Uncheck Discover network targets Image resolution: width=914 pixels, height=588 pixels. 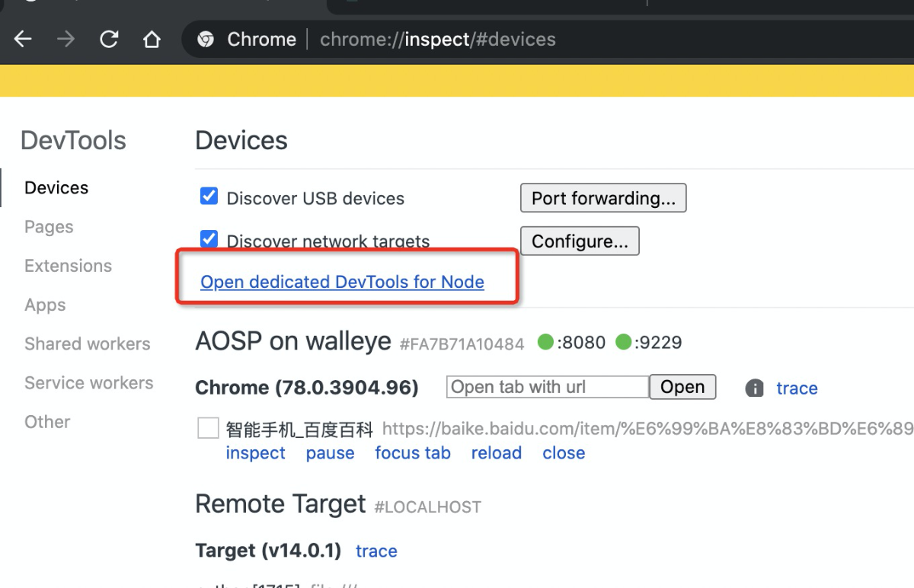coord(209,240)
